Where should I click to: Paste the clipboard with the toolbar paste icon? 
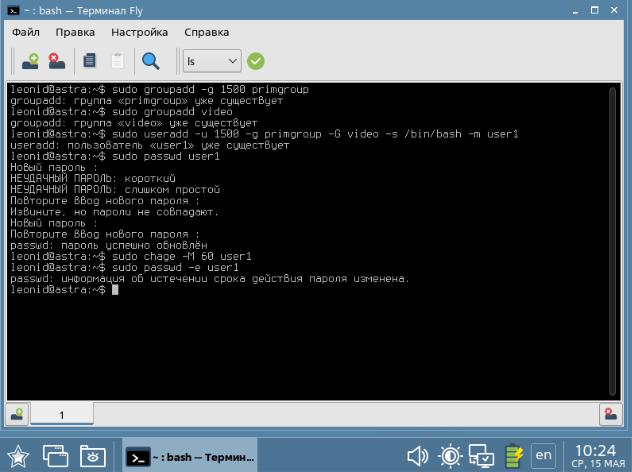tap(117, 61)
